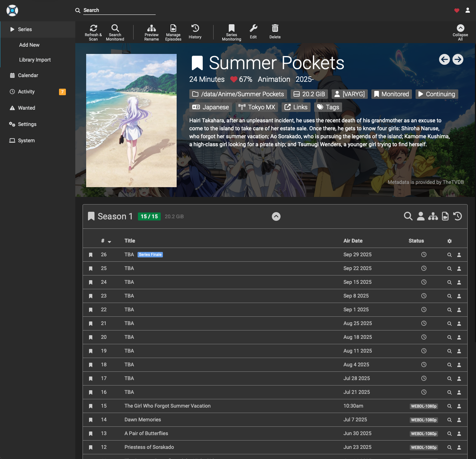Click Season 1 manage episodes file icon
Viewport: 476px width, 459px height.
pyautogui.click(x=445, y=216)
